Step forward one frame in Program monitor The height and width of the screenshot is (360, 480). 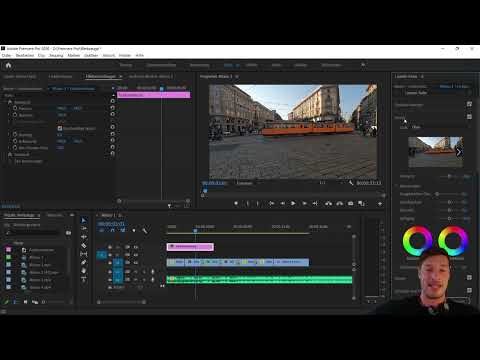304,203
